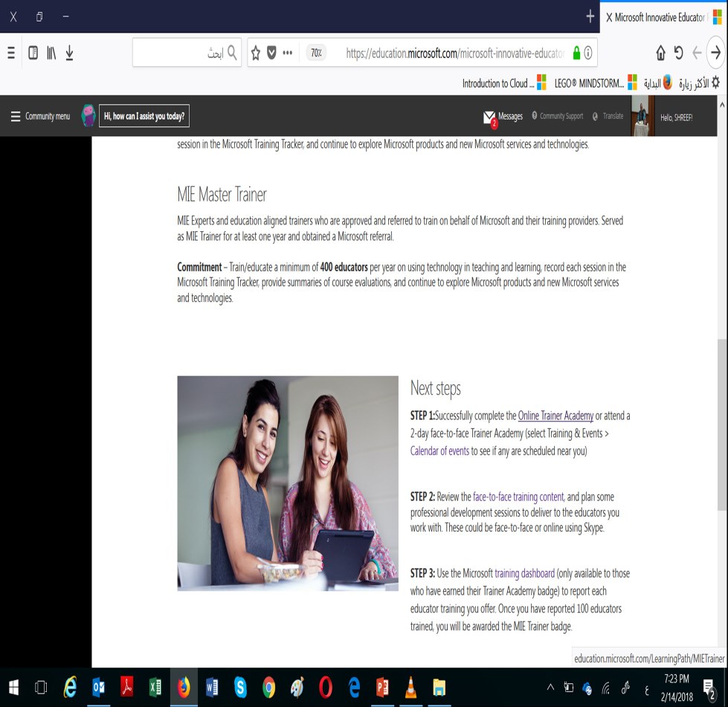Click the Translate option
Screen dimensions: 728x707
tap(608, 116)
